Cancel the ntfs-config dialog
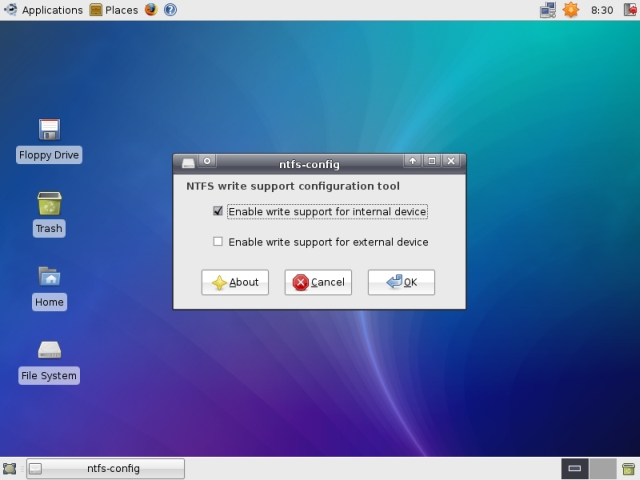 [x=318, y=282]
